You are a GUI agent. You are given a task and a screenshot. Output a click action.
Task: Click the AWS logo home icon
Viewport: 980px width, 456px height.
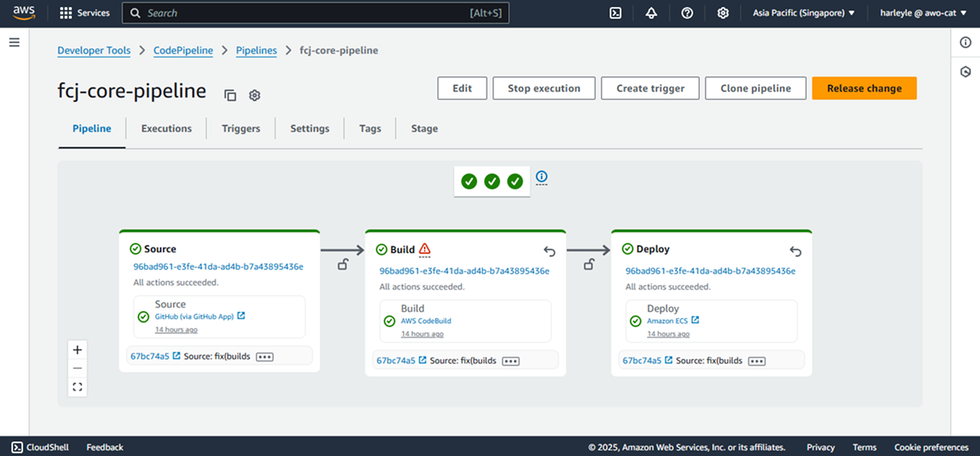(24, 13)
